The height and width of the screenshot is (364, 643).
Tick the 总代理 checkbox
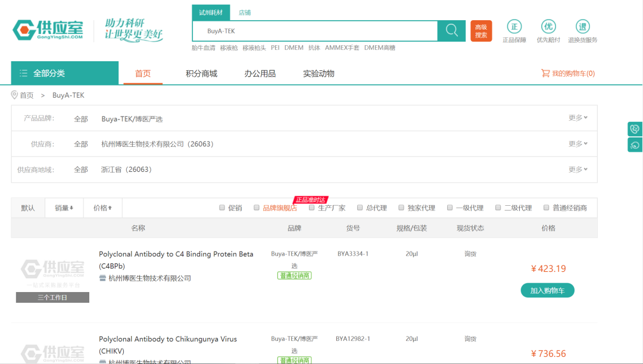360,208
